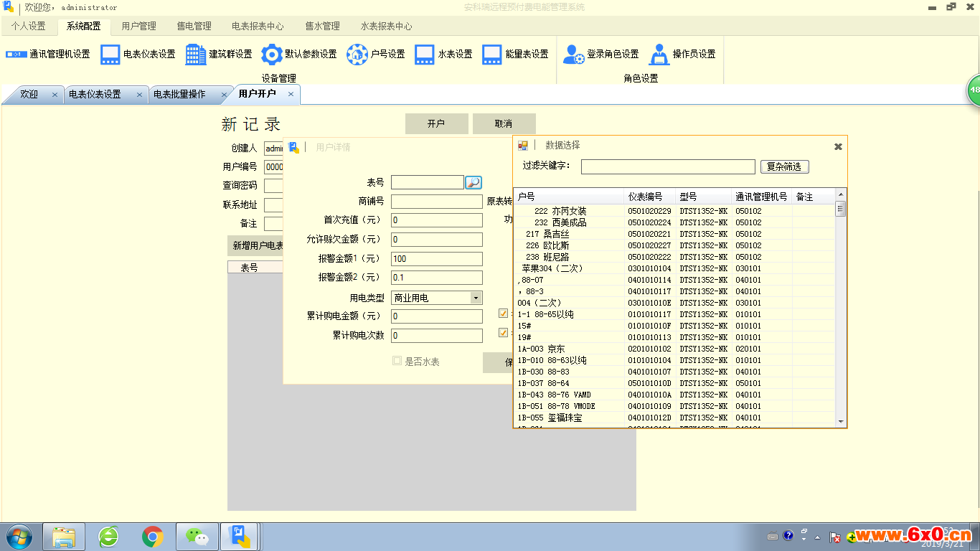Image resolution: width=980 pixels, height=551 pixels.
Task: Sort the list by 户号 column header
Action: point(570,197)
